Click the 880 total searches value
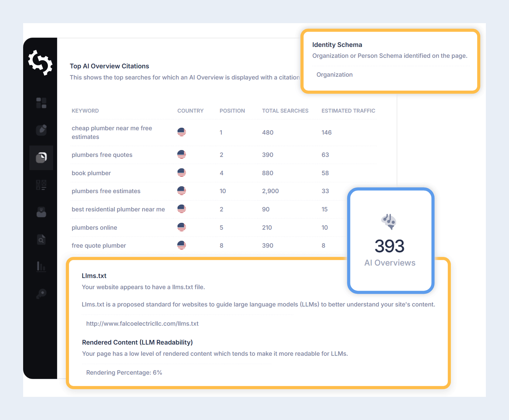 pyautogui.click(x=268, y=173)
